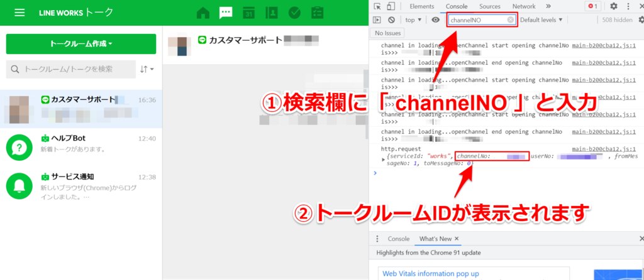Open the カスタマーサポート talk room in list
Screen dimensions: 644x280
coord(81,109)
